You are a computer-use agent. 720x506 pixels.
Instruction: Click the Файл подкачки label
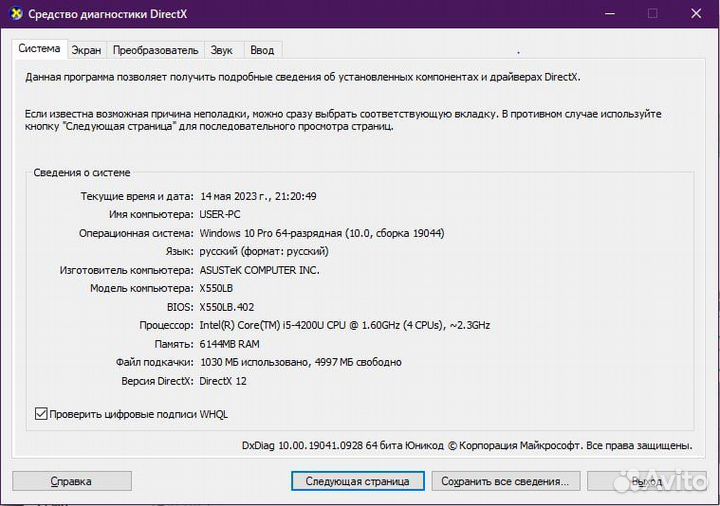[154, 362]
